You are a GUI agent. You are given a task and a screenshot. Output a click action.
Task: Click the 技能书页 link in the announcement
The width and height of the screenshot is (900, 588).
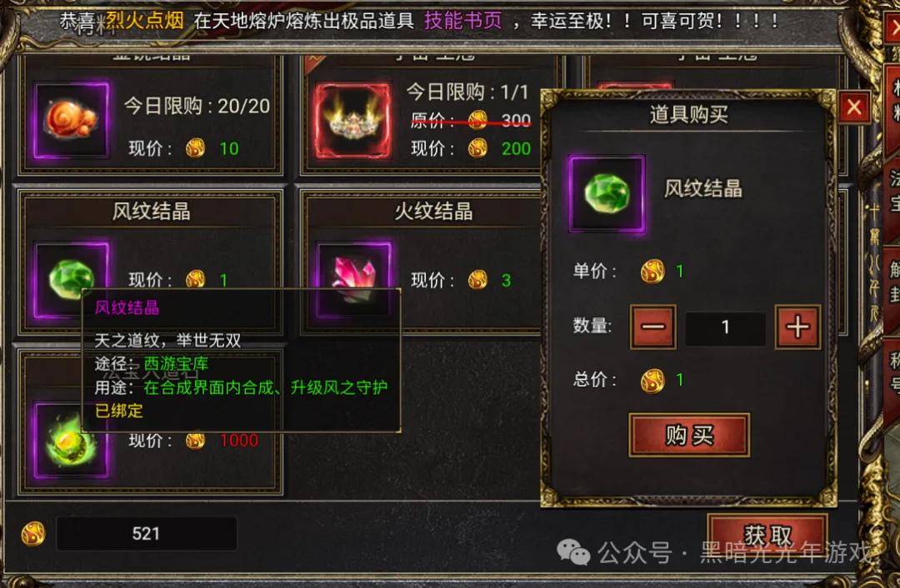point(462,21)
